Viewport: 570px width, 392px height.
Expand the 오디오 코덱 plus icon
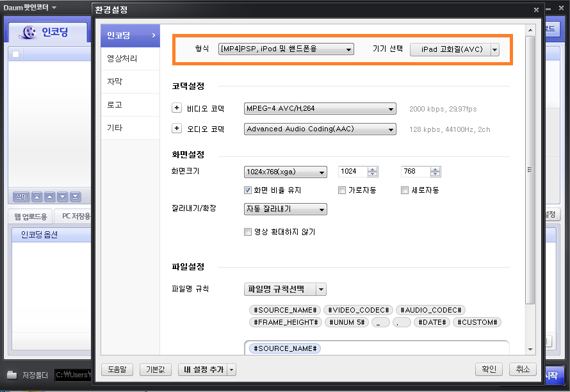coord(177,129)
